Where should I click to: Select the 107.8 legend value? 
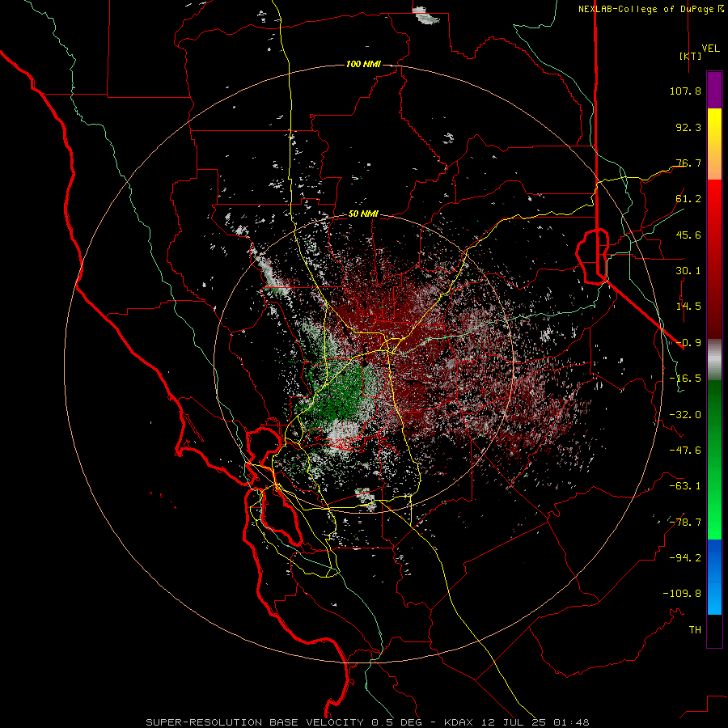[685, 91]
